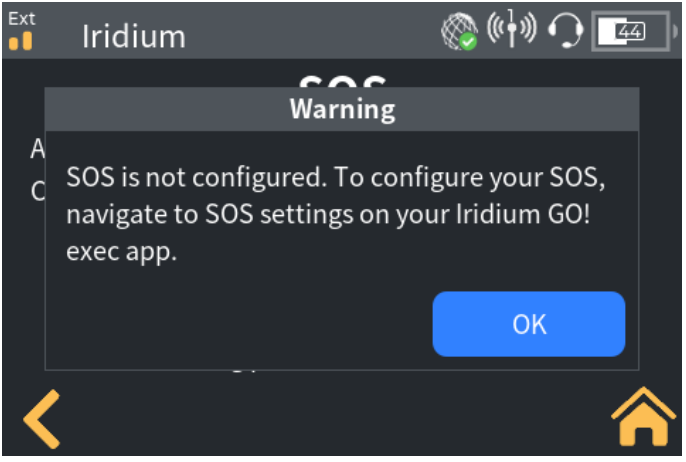The height and width of the screenshot is (462, 686).
Task: Click the Ext label above signal bars
Action: [x=21, y=18]
